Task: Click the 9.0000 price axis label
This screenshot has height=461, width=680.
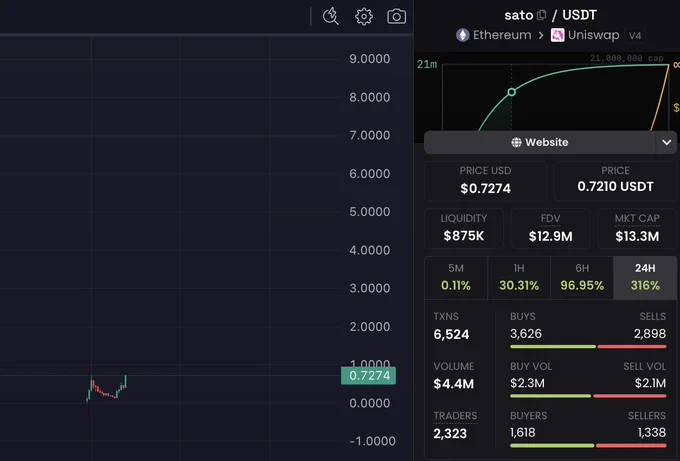Action: pos(369,59)
